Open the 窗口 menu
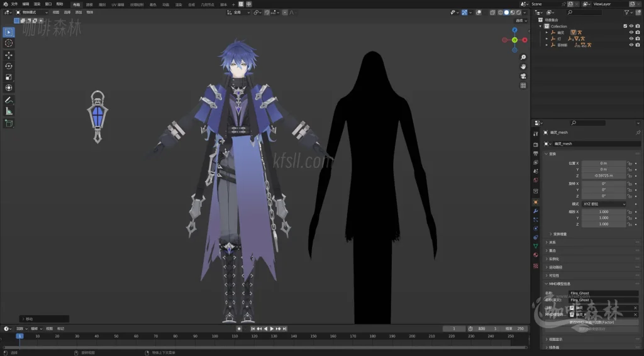 tap(48, 4)
